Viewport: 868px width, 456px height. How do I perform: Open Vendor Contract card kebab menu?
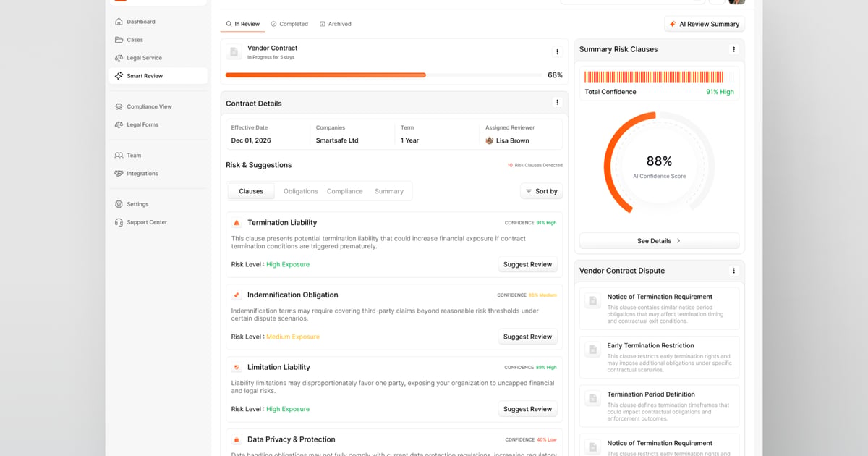click(x=557, y=52)
